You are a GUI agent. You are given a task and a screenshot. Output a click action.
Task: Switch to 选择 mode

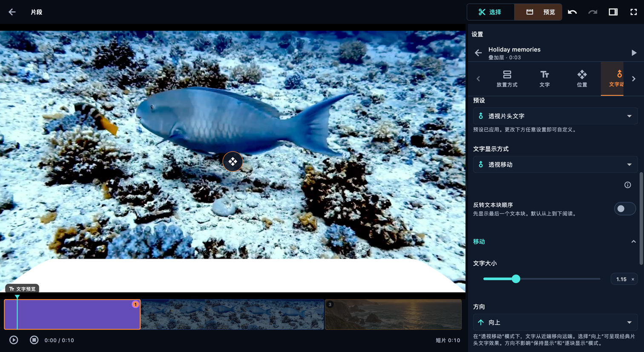coord(491,12)
